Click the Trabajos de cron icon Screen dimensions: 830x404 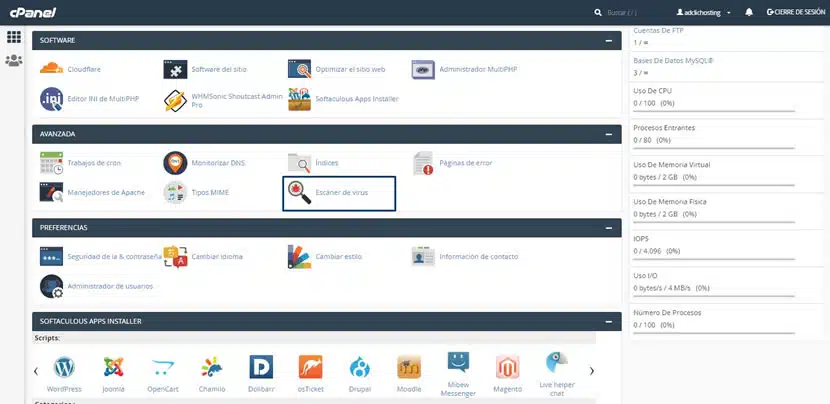pyautogui.click(x=51, y=162)
